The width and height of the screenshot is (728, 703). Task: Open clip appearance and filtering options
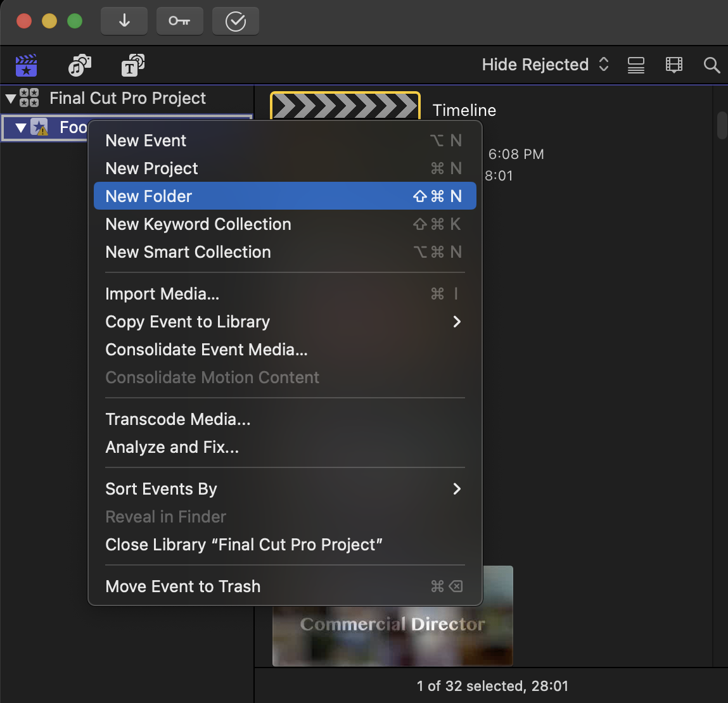pos(674,65)
